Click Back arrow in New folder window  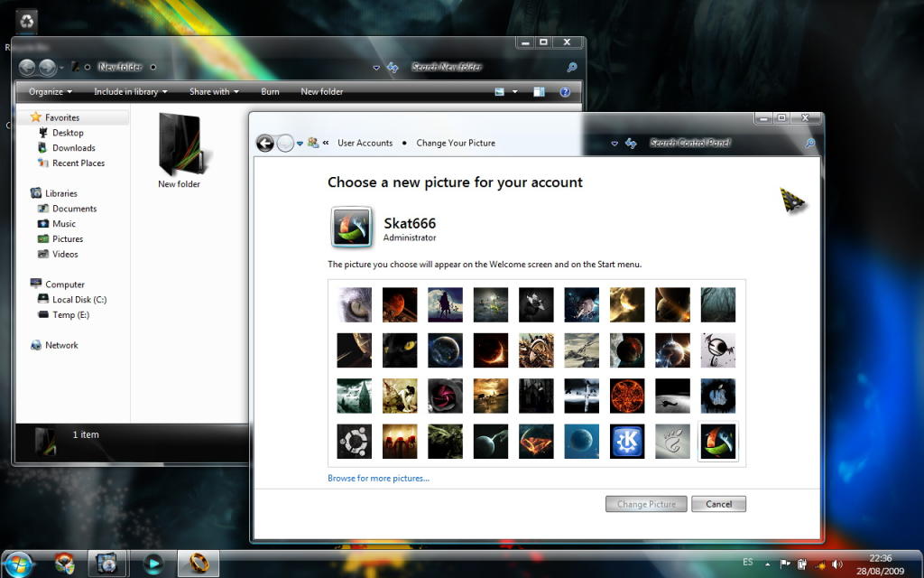[27, 67]
